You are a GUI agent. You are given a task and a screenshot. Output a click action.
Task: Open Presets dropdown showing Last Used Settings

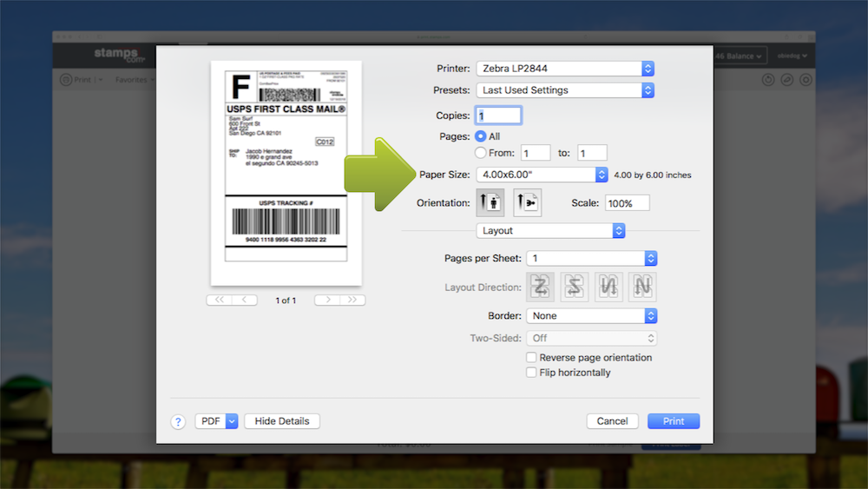click(565, 90)
